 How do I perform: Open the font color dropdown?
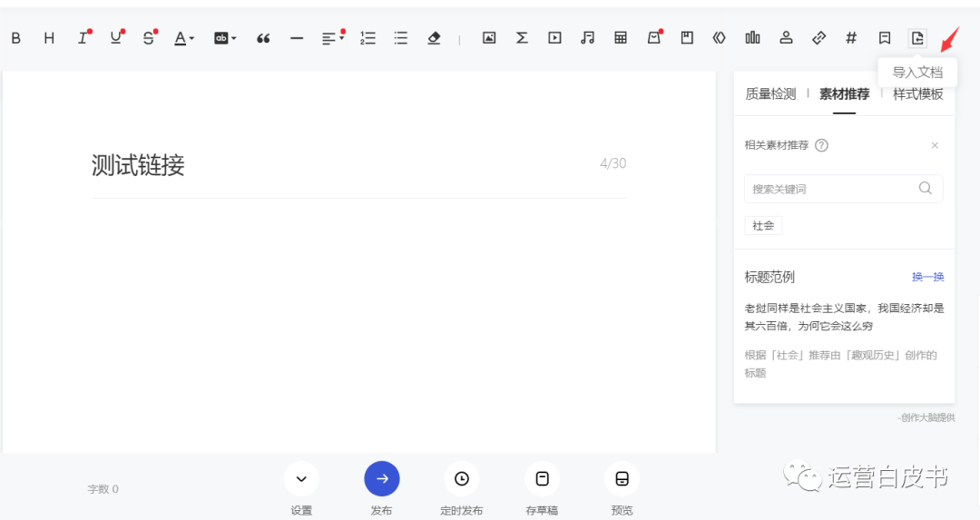point(184,38)
